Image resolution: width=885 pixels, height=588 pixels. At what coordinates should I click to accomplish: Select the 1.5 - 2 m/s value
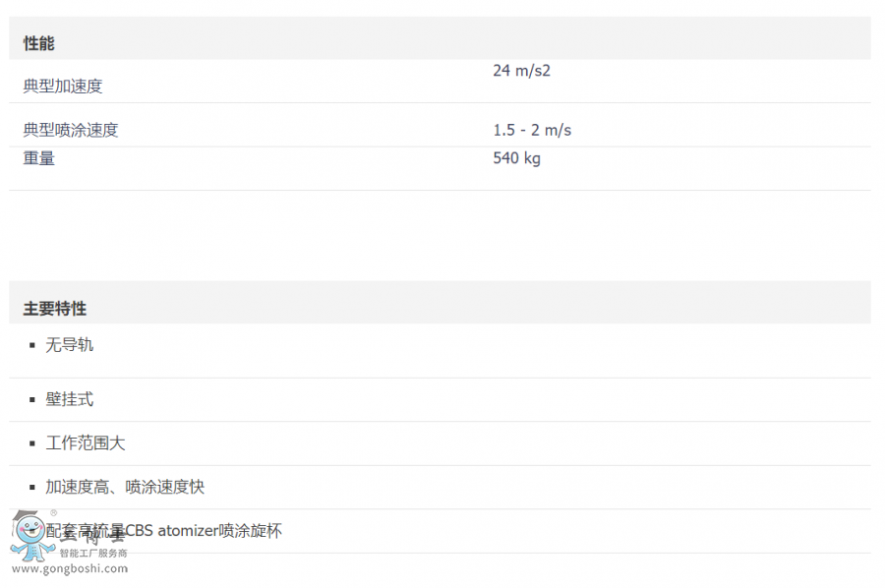point(532,130)
